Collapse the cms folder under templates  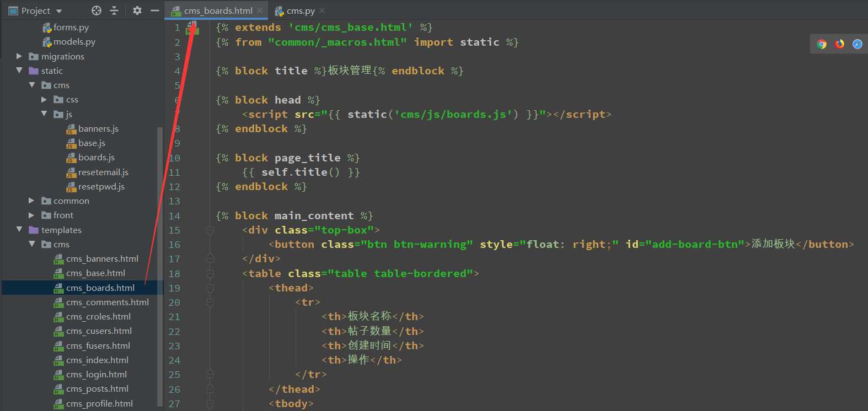point(31,244)
